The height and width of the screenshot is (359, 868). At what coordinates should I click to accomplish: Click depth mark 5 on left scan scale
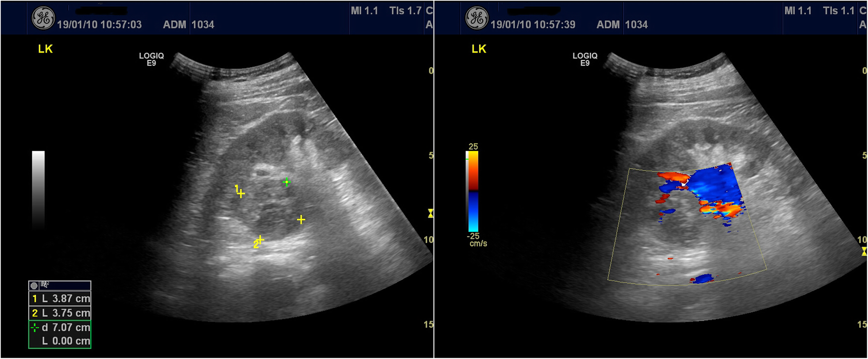pos(431,155)
